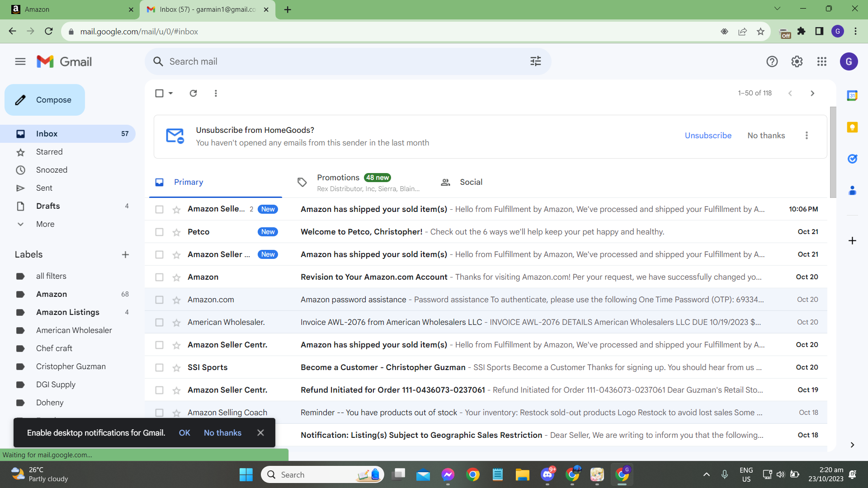Open Google Keep side panel
Viewport: 868px width, 488px height.
(852, 127)
